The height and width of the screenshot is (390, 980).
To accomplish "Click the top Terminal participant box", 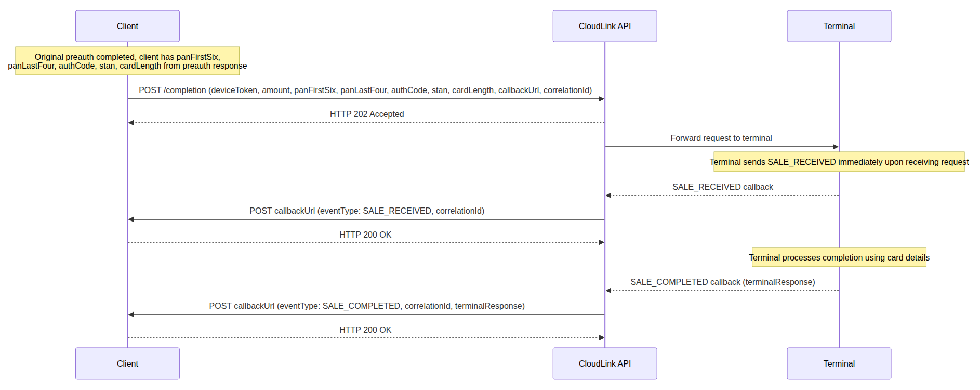I will tap(839, 26).
